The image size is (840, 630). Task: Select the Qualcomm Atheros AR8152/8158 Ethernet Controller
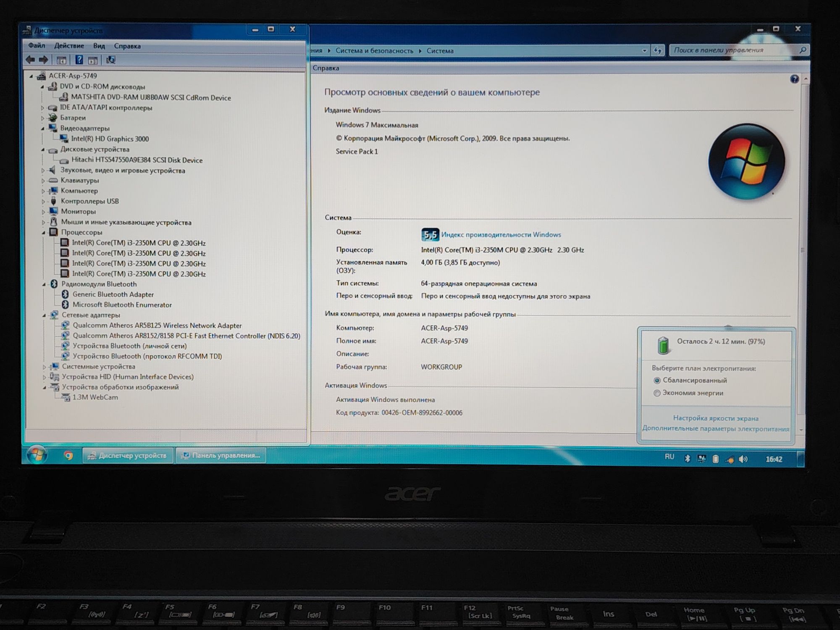coord(186,336)
